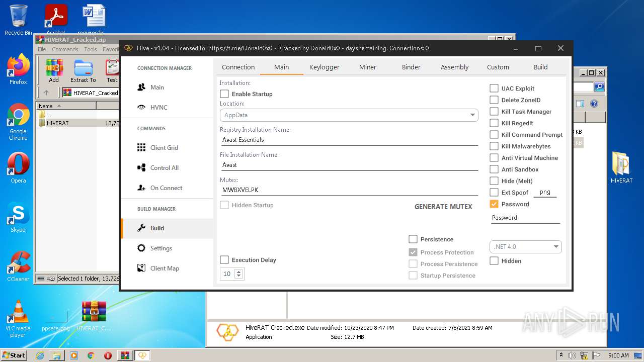Launch Firefox from desktop

pyautogui.click(x=18, y=69)
